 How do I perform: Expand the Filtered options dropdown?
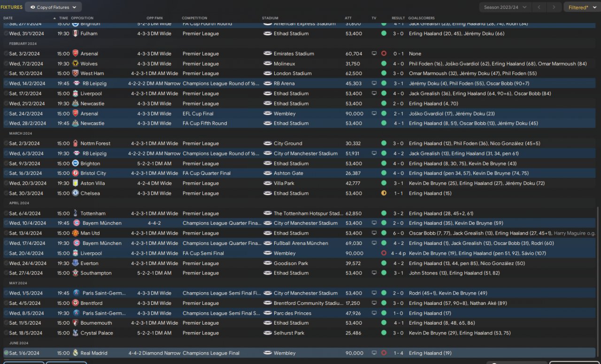(x=582, y=7)
